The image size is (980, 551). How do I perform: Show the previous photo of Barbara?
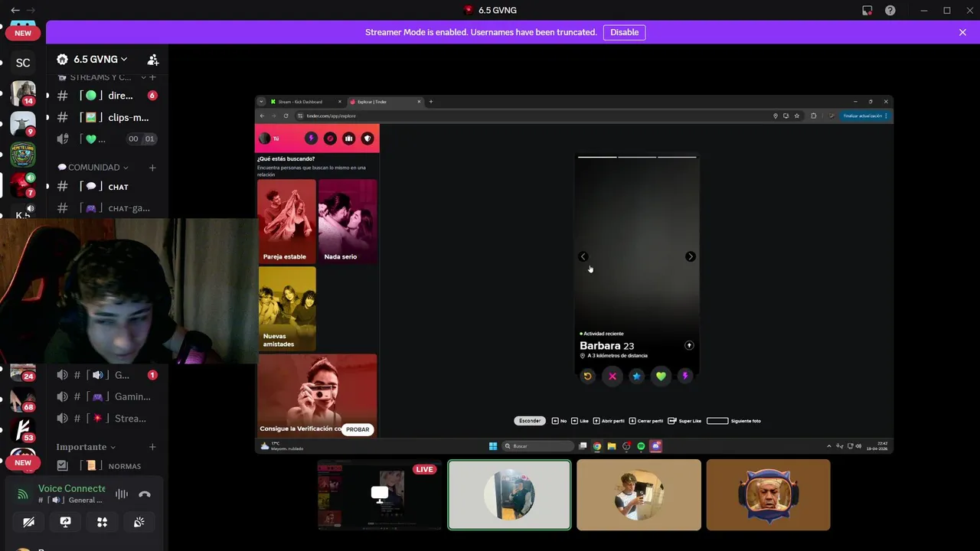[x=583, y=256]
